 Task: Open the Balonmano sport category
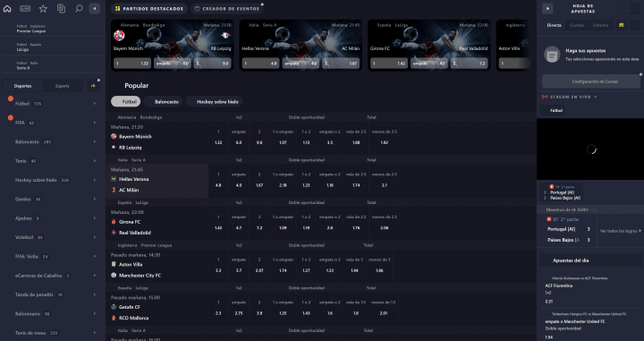click(52, 314)
